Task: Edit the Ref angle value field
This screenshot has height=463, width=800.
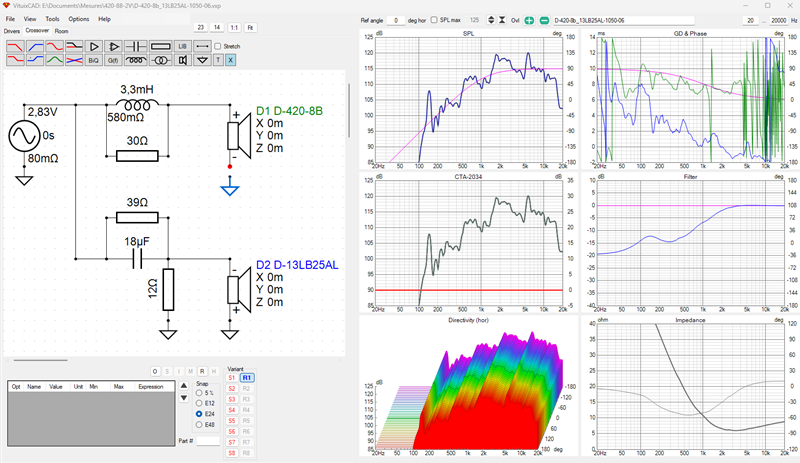Action: 396,20
